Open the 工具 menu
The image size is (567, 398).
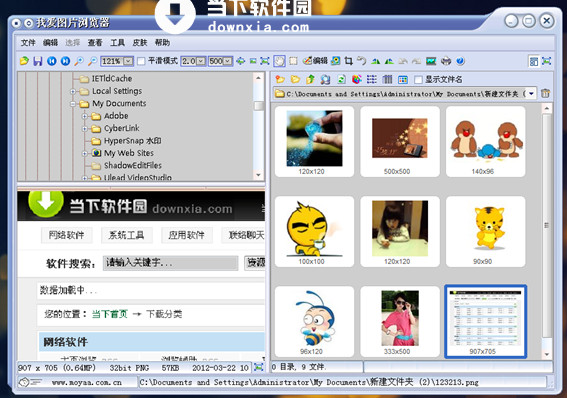tap(117, 43)
